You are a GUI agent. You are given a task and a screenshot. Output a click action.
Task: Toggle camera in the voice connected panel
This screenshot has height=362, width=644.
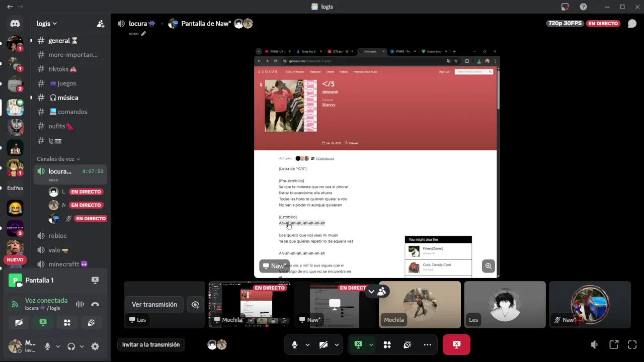coord(19,323)
